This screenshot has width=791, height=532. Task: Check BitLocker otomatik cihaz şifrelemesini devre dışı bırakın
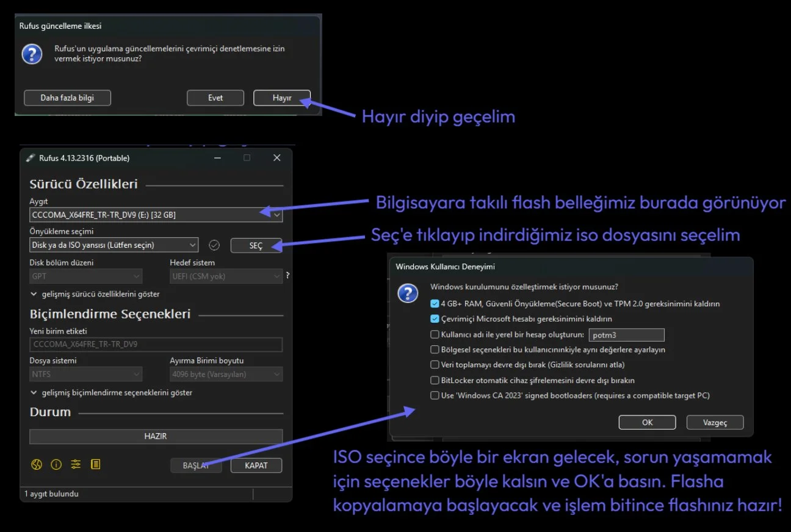pos(435,380)
